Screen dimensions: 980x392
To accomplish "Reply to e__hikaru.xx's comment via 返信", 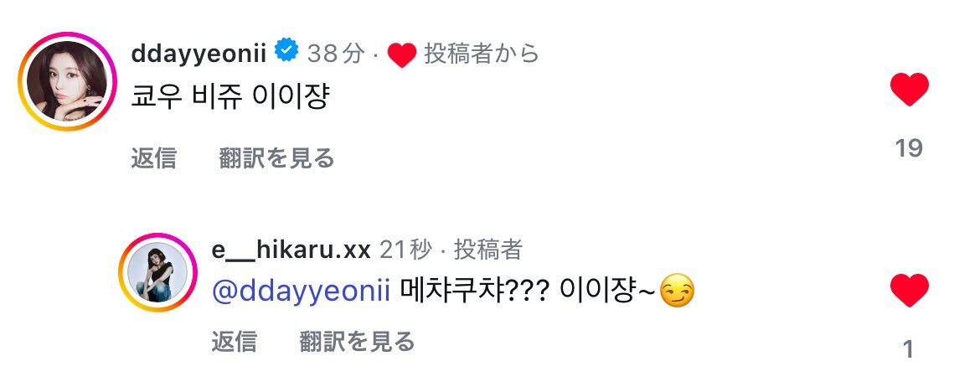I will [234, 342].
